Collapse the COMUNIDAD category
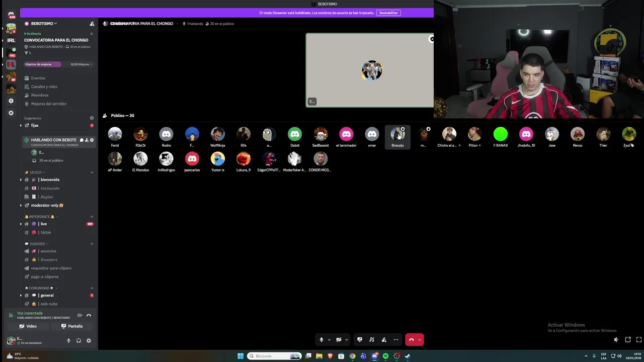Viewport: 644px width, 362px height. point(40,288)
